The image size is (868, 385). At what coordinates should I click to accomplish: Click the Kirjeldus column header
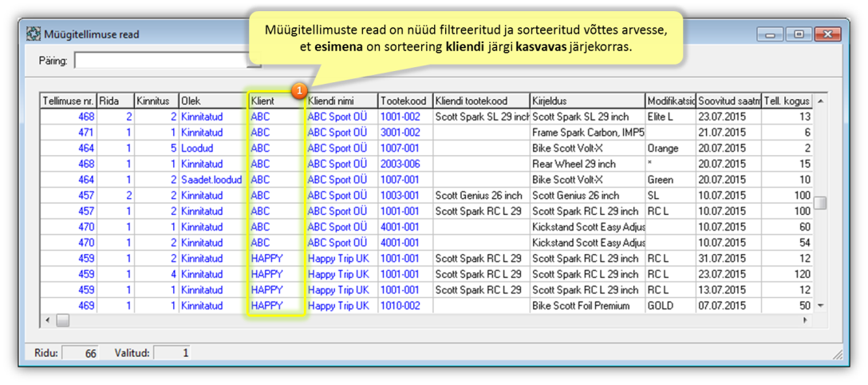[x=587, y=101]
